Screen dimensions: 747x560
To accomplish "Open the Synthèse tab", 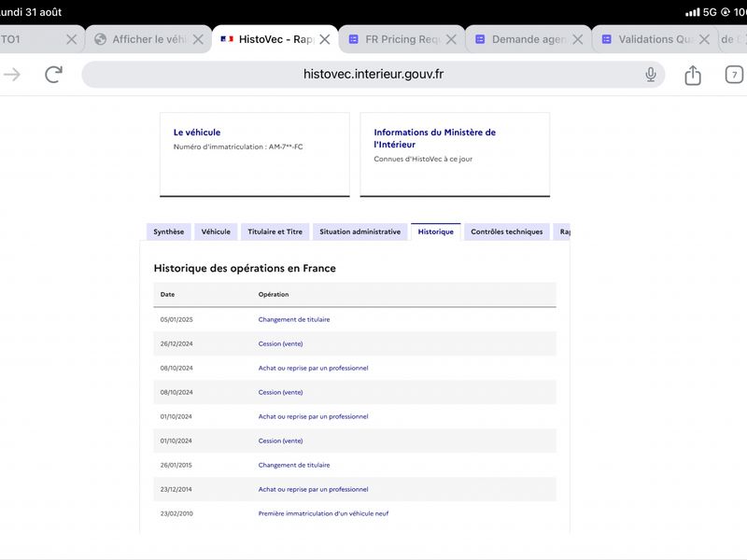I will tap(169, 231).
